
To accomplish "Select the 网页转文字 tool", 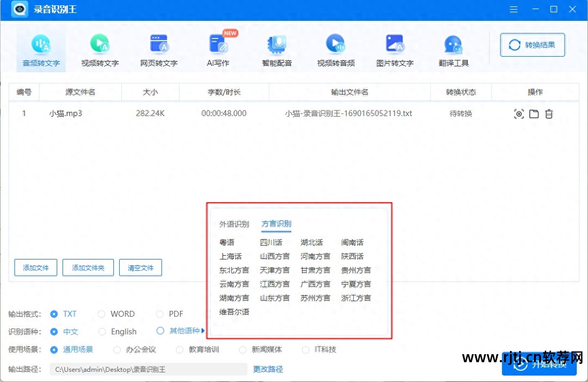I will tap(158, 49).
